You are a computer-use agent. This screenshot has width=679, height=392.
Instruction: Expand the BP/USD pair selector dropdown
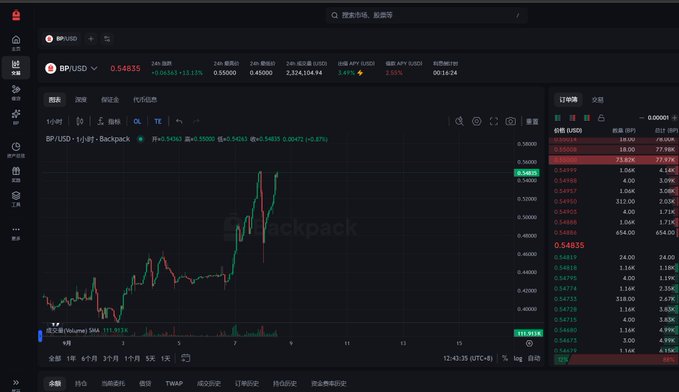coord(94,68)
